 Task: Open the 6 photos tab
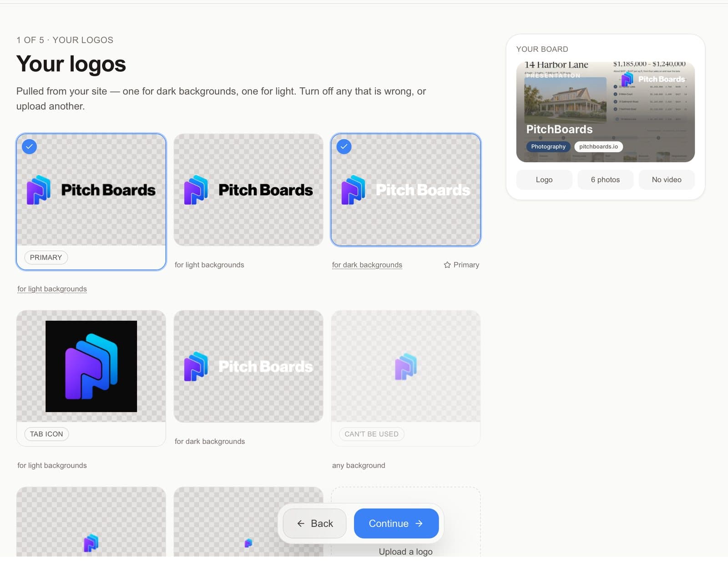point(605,180)
